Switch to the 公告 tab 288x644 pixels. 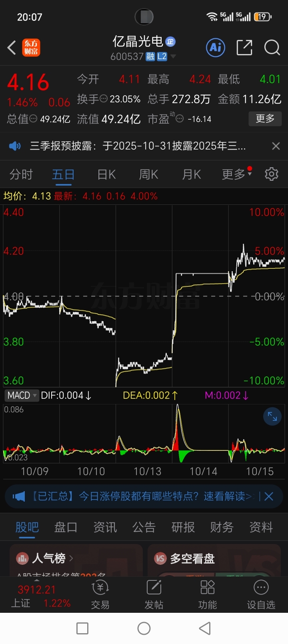click(144, 527)
